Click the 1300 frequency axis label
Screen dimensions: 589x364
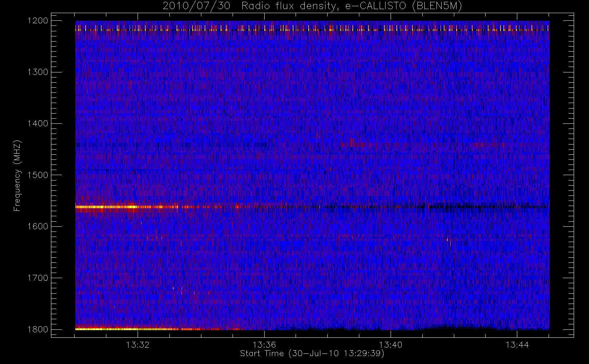click(x=38, y=72)
